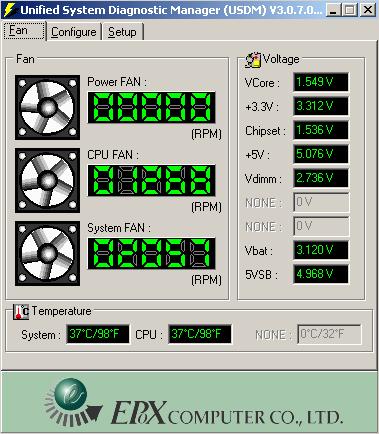This screenshot has width=379, height=434.
Task: Click EPoX Computer Co. logo text
Action: (x=227, y=413)
